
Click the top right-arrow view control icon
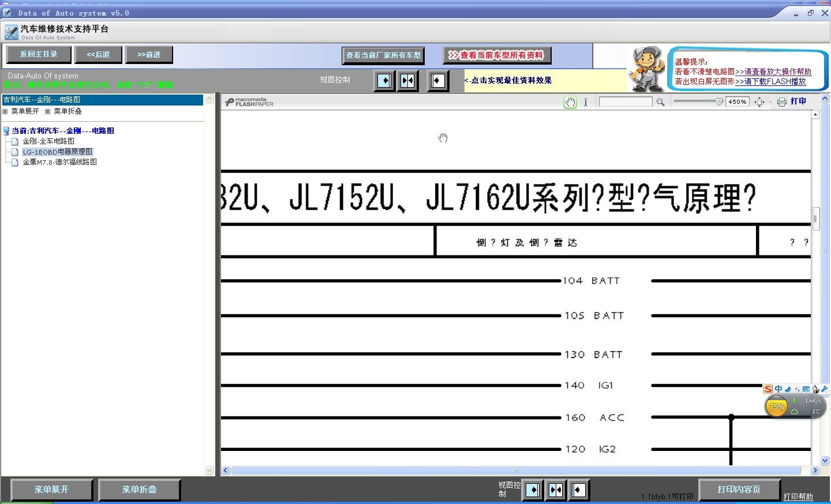coord(384,81)
